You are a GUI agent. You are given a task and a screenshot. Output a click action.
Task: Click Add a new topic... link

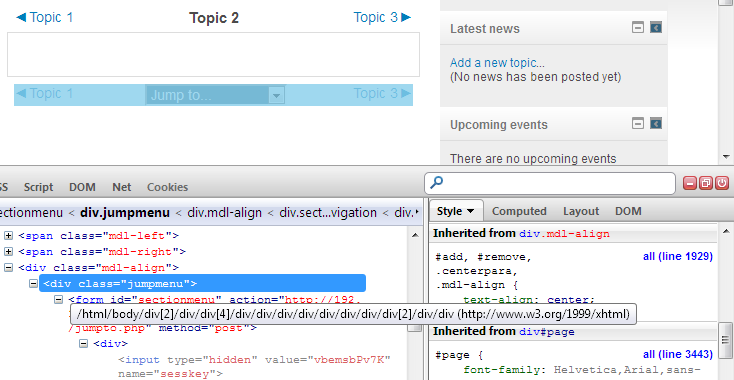point(497,63)
